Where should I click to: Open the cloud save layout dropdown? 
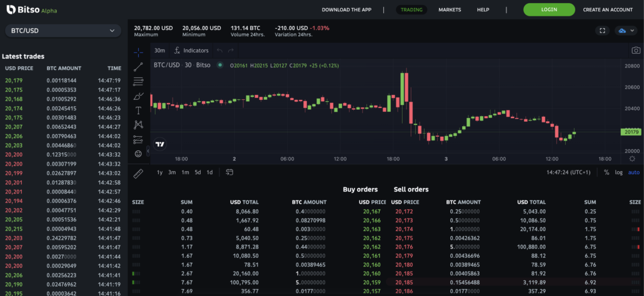tap(626, 31)
